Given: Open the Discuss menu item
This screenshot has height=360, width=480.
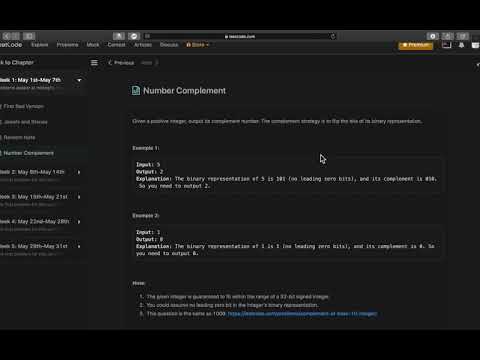Looking at the screenshot, I should pos(169,45).
